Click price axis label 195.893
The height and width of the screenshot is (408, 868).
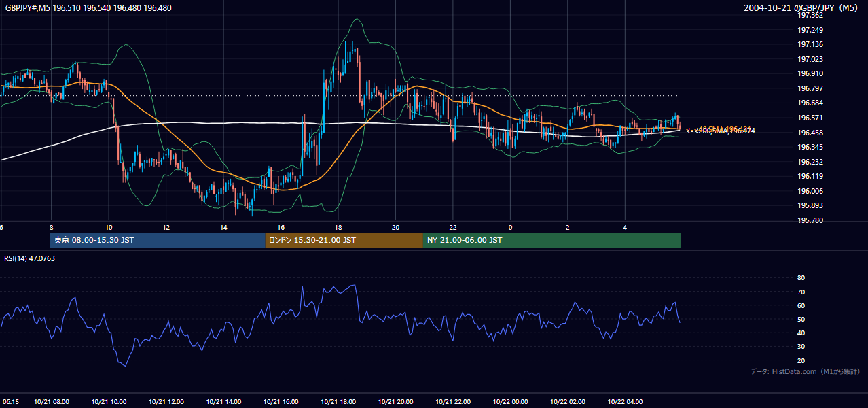[x=810, y=205]
